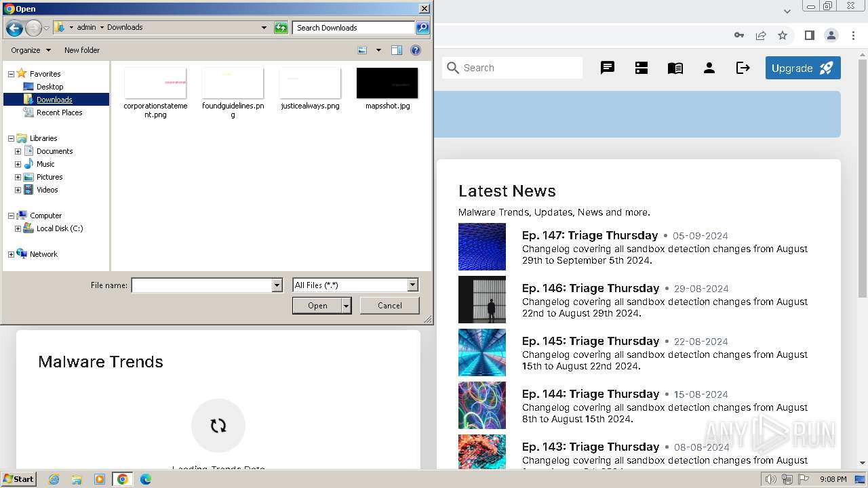This screenshot has height=488, width=868.
Task: Click the Forward arrow in Open dialog
Action: [x=33, y=28]
